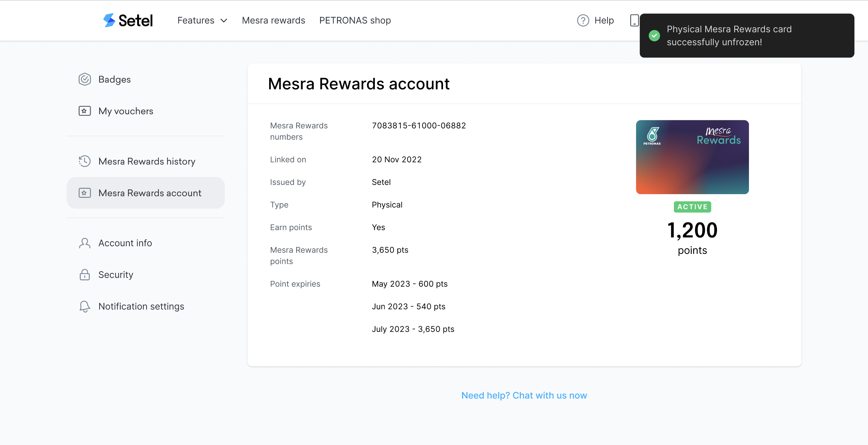Click the Help question mark icon

click(x=583, y=20)
